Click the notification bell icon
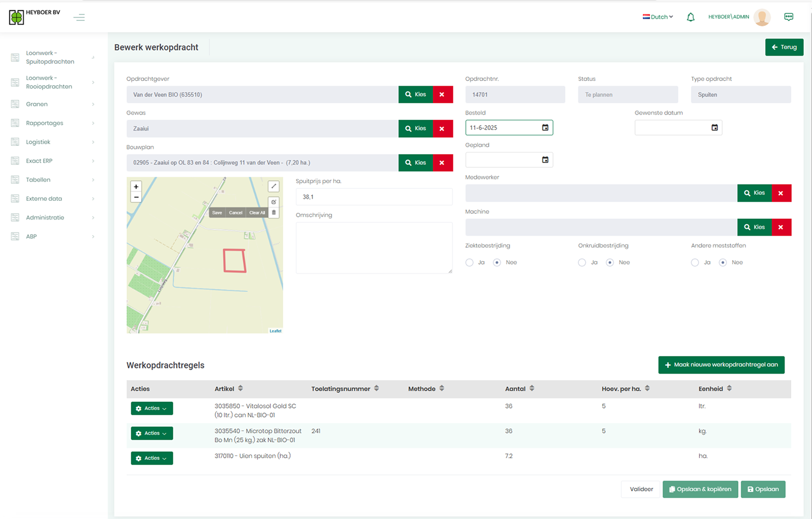 coord(691,17)
